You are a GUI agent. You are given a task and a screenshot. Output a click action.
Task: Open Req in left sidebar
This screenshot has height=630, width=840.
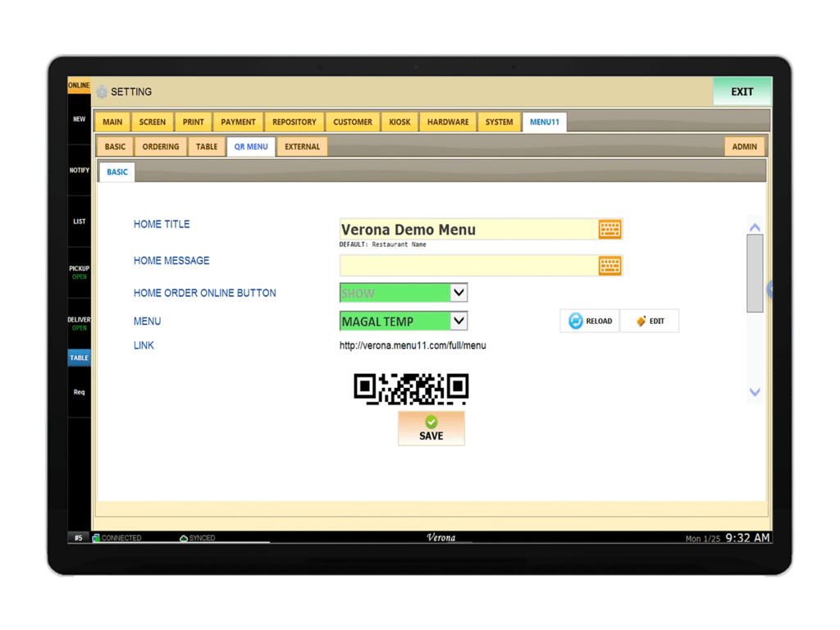pos(80,392)
